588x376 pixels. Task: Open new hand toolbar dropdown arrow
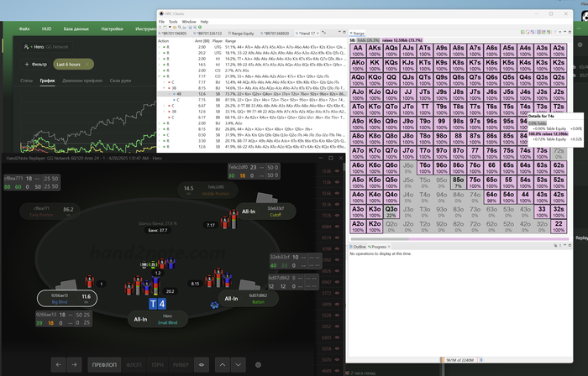pos(170,28)
